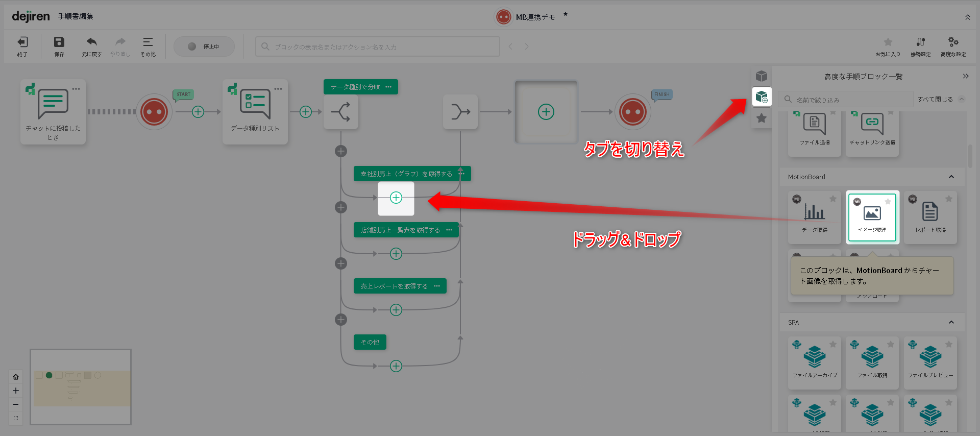Collapse the header with top-right chevron

pyautogui.click(x=968, y=17)
